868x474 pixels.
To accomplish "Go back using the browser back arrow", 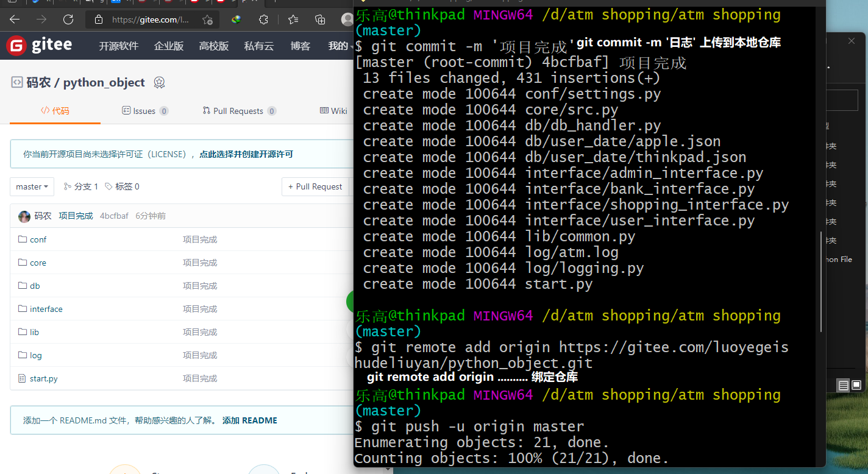I will (x=15, y=19).
